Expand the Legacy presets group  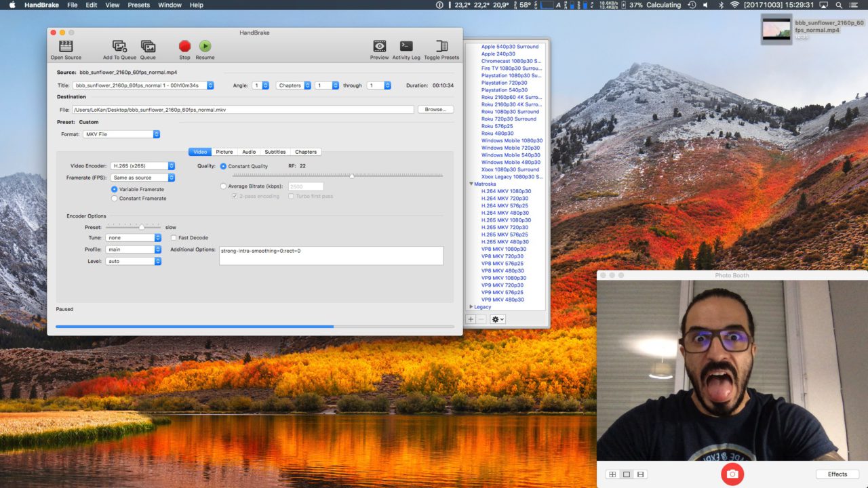point(471,307)
